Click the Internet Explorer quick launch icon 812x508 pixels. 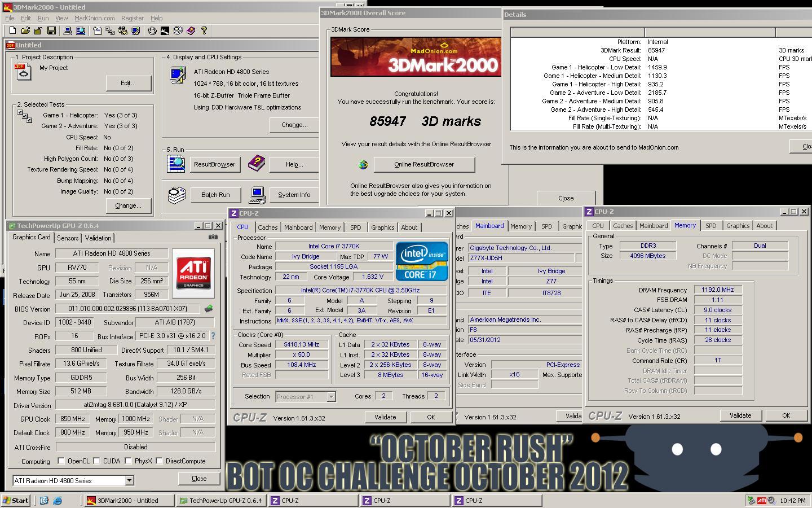[x=57, y=500]
